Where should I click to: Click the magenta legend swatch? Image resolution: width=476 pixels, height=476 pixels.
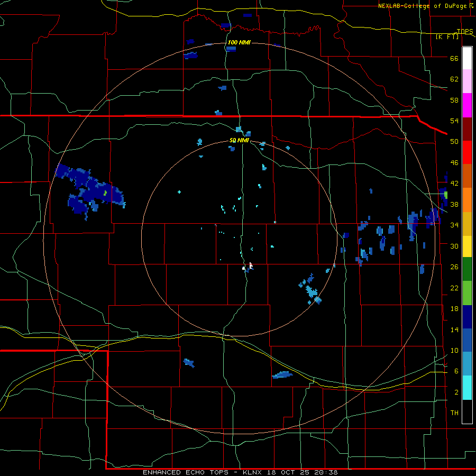[467, 105]
